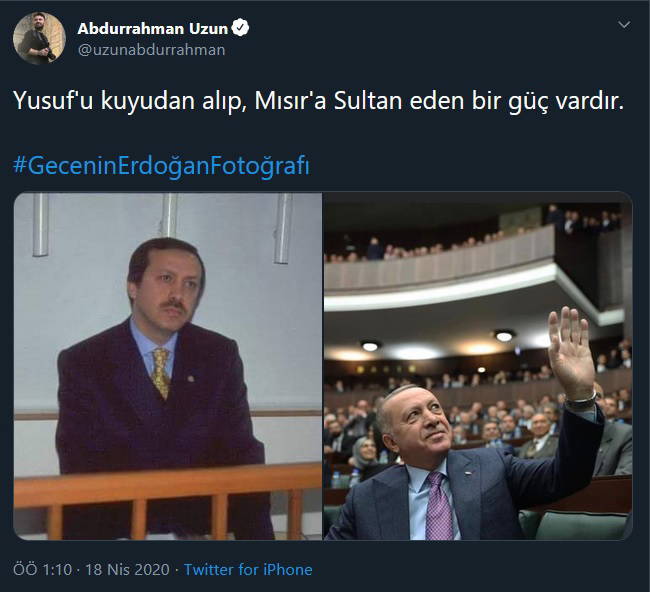Expand the tweet options chevron menu
The height and width of the screenshot is (592, 650).
point(624,25)
